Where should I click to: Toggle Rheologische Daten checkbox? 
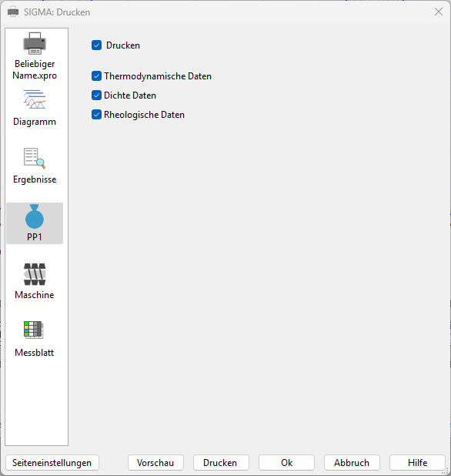click(x=96, y=115)
